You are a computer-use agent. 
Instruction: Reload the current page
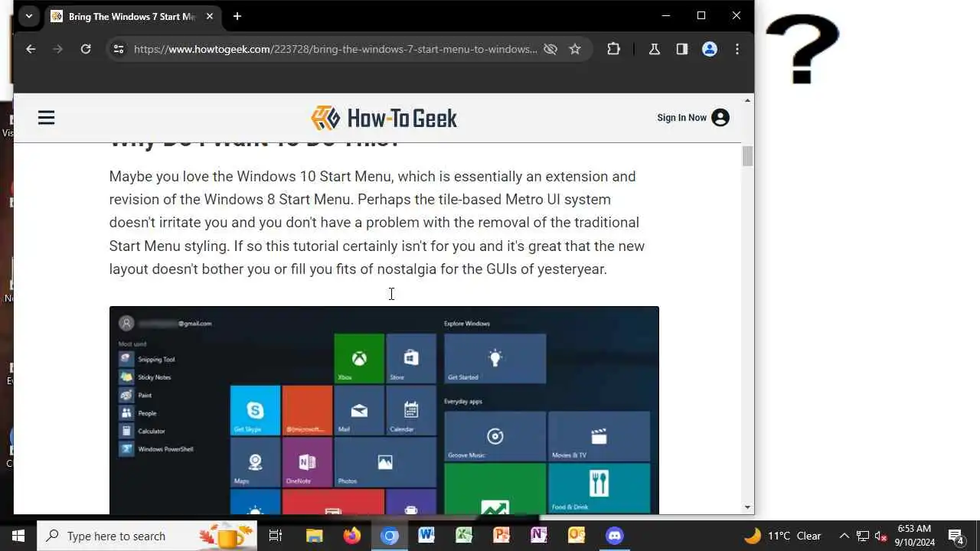pos(86,49)
